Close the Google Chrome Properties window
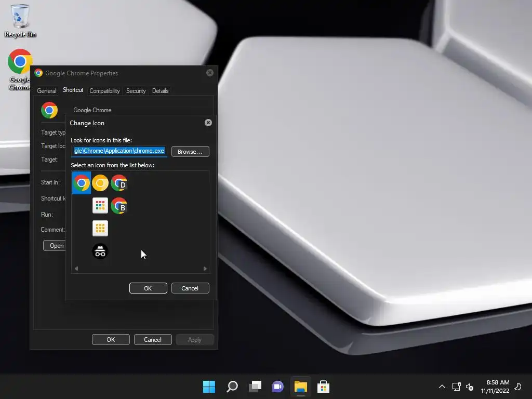 [x=210, y=73]
